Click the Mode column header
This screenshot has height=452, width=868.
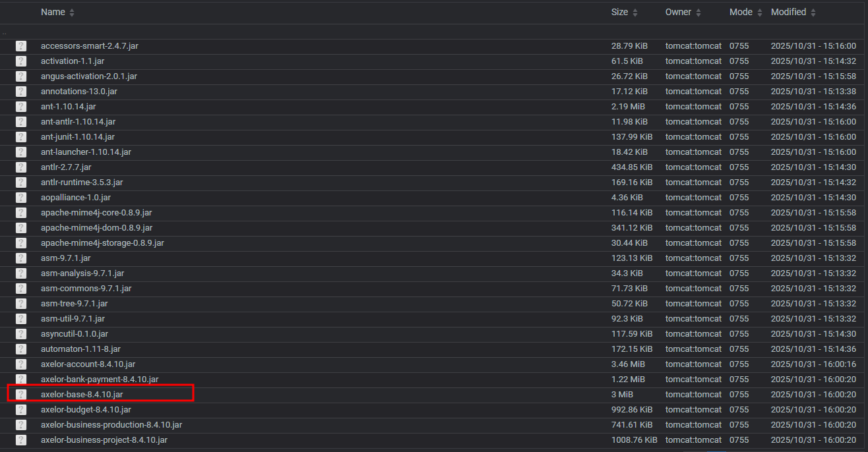pos(741,12)
